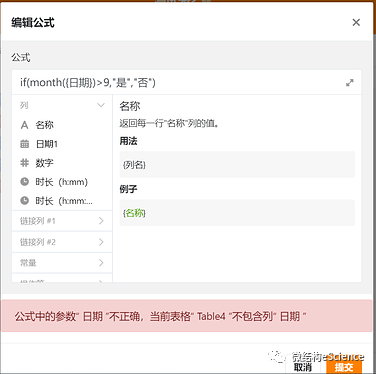Click the clock icon beside 时长 (h:mm:...

(25, 201)
